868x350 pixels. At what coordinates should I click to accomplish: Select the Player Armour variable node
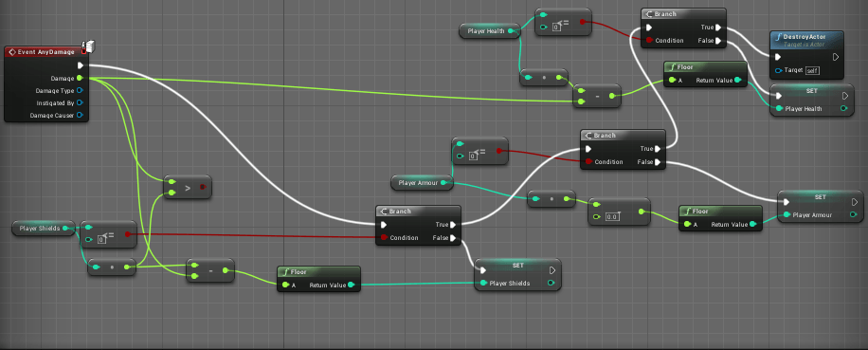click(422, 183)
